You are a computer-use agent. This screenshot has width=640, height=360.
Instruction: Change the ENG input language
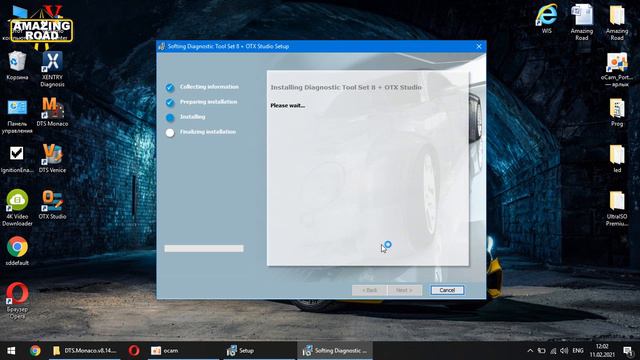[x=578, y=351]
